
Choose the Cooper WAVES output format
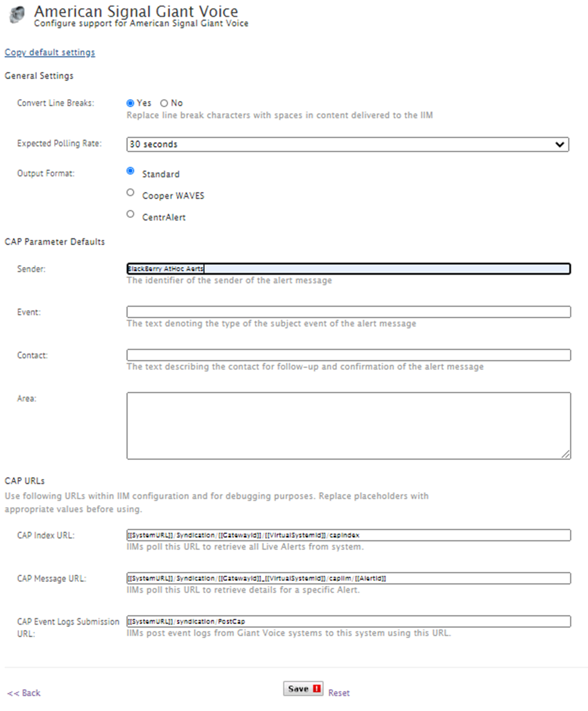click(130, 193)
